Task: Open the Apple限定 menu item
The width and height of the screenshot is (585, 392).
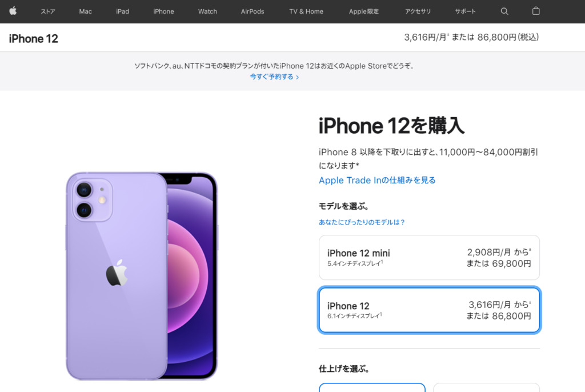Action: pyautogui.click(x=364, y=11)
